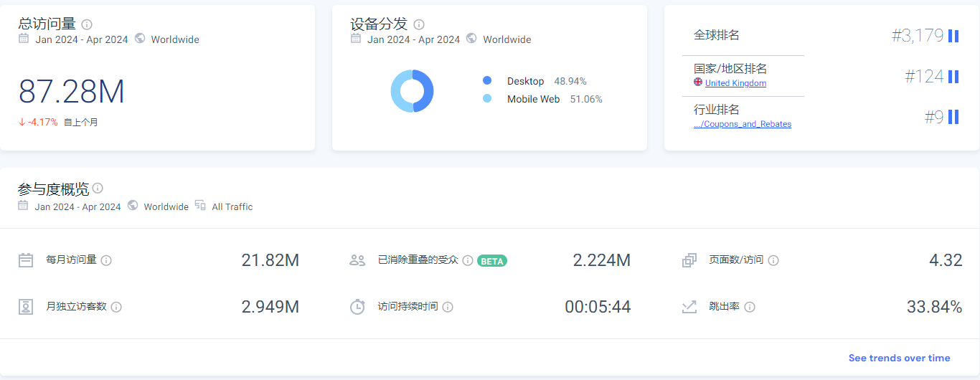Screen dimensions: 980x380
Task: Click the industry rank #9
Action: 934,117
